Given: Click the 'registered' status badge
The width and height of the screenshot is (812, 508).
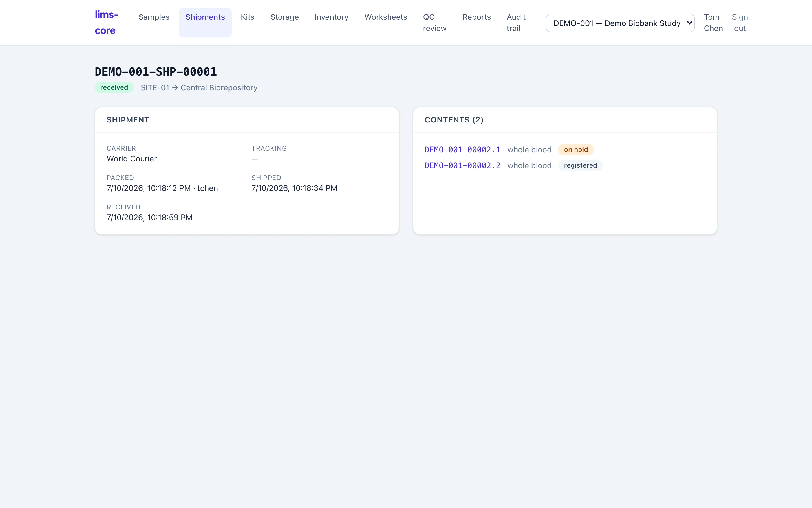Looking at the screenshot, I should [x=581, y=165].
